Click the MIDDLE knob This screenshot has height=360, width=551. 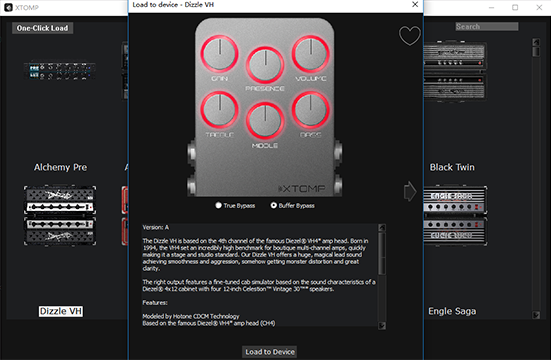265,121
